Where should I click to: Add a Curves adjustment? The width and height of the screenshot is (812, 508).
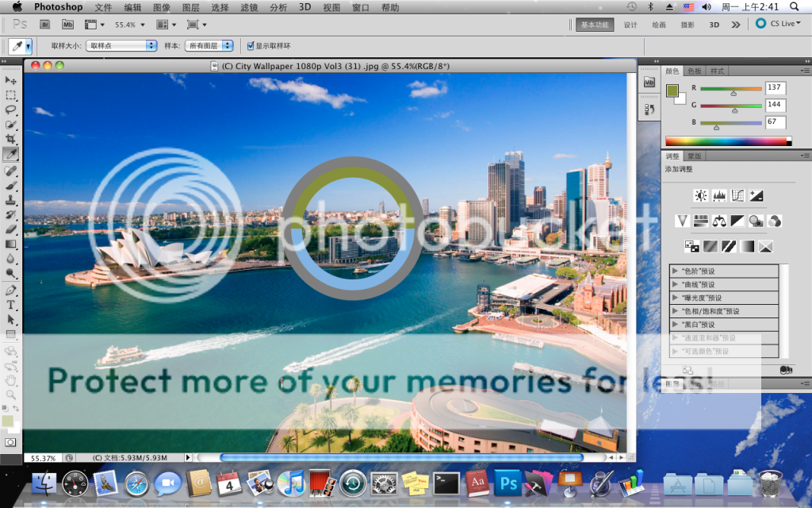[737, 195]
